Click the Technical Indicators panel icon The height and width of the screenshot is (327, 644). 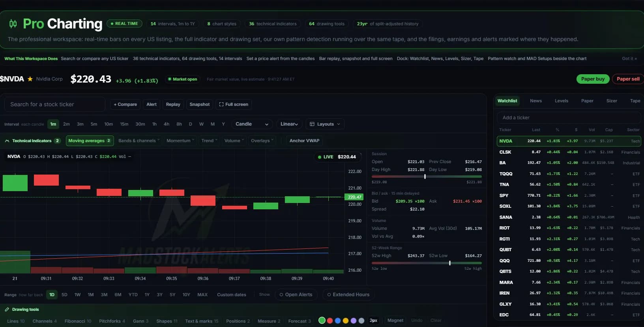(7, 141)
